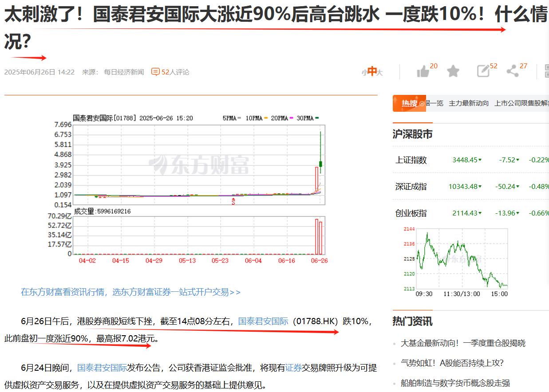
Task: Click the article headline text
Action: (275, 27)
